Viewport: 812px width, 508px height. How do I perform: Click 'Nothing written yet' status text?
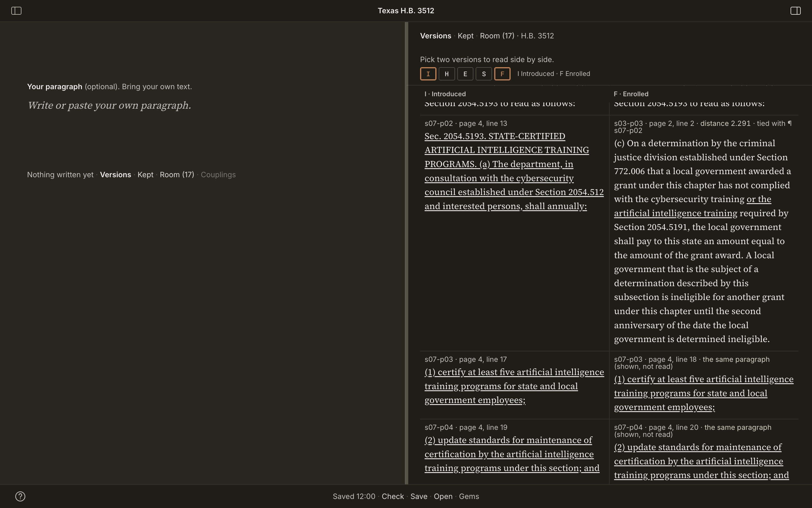pyautogui.click(x=60, y=175)
